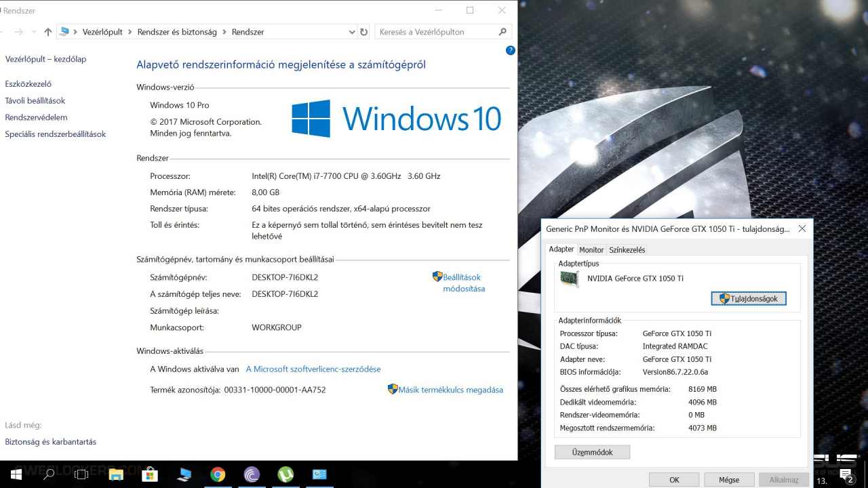Expand the chevron after Rendszer és biztonság
Screen dimensions: 868x488
224,32
